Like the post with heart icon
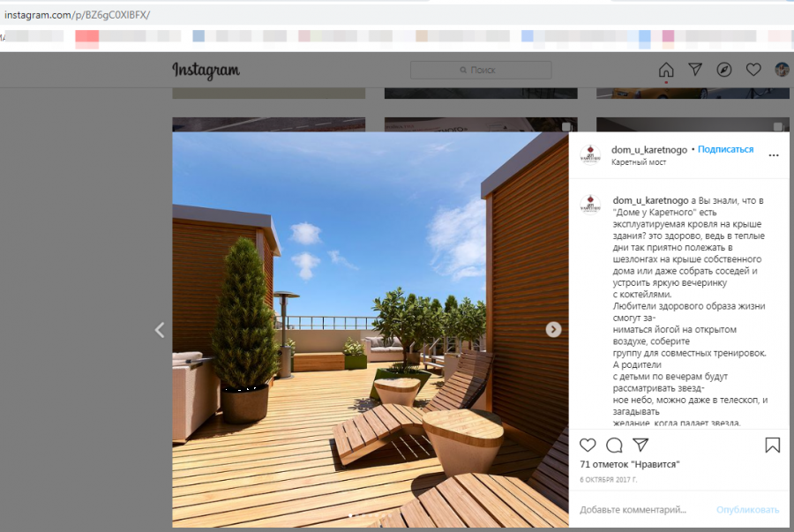This screenshot has width=794, height=532. [588, 445]
